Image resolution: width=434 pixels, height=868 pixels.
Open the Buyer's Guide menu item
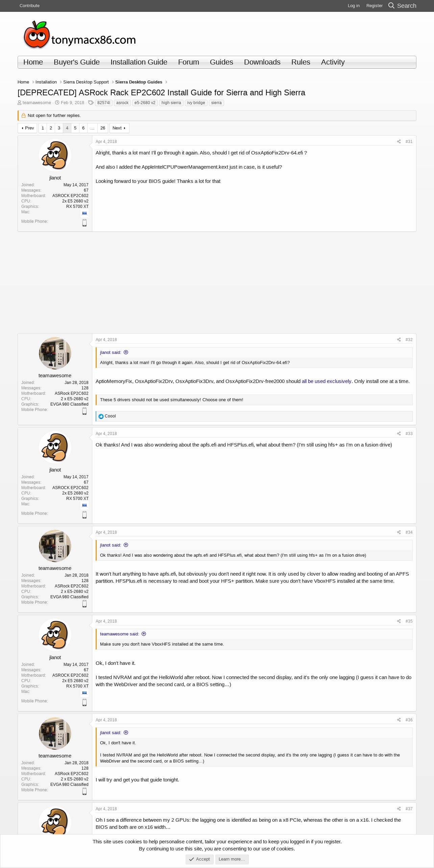(x=77, y=62)
